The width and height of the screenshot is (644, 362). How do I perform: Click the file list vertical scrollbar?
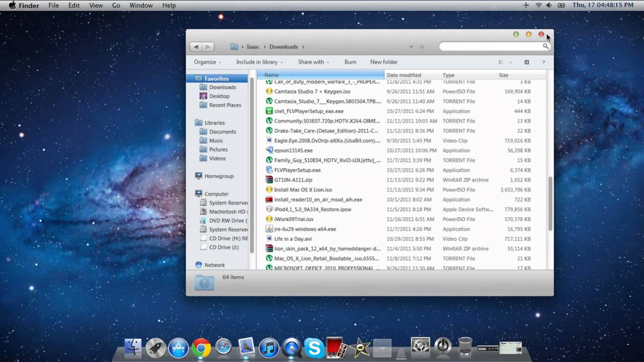click(550, 204)
